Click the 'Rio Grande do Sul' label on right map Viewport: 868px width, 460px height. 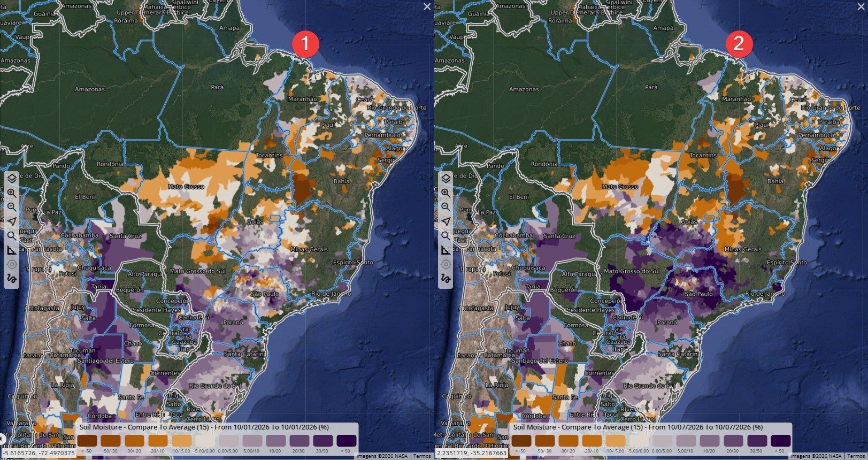pos(649,386)
